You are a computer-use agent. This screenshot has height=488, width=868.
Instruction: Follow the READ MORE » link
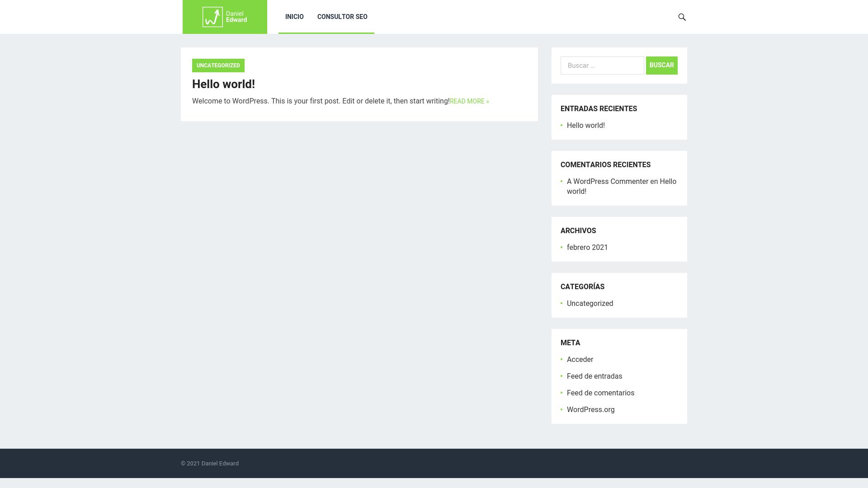[x=469, y=101]
